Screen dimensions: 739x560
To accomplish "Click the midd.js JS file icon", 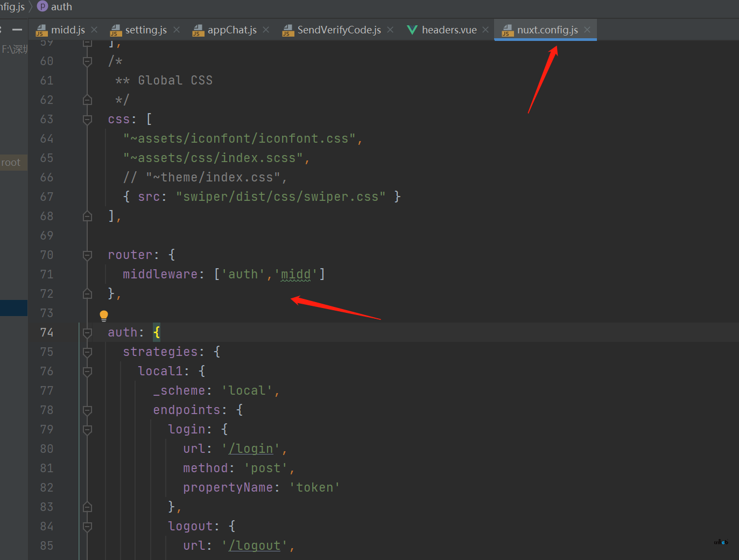I will 41,30.
